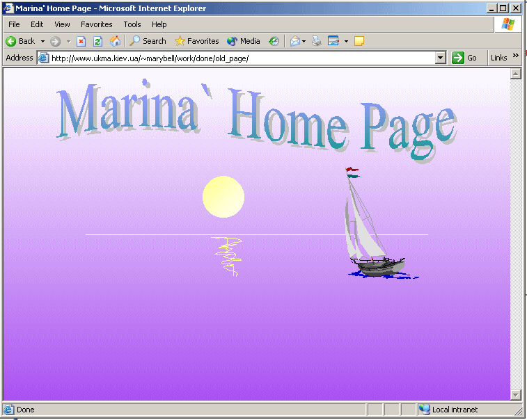Click the Stop page loading icon
The height and width of the screenshot is (420, 527).
click(81, 41)
